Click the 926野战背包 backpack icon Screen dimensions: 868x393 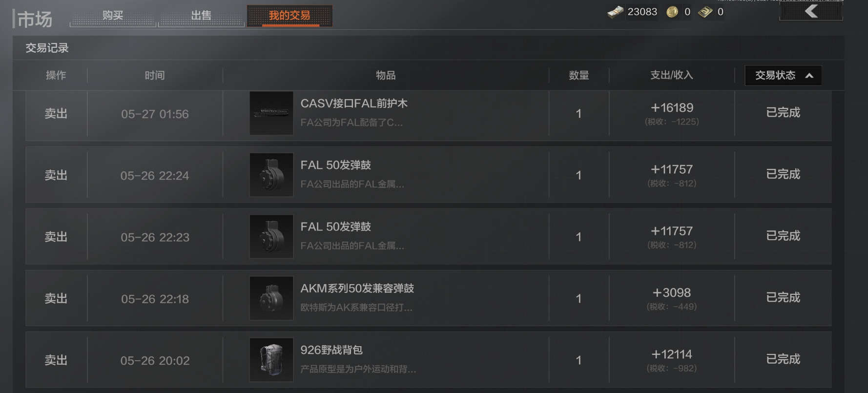tap(271, 360)
